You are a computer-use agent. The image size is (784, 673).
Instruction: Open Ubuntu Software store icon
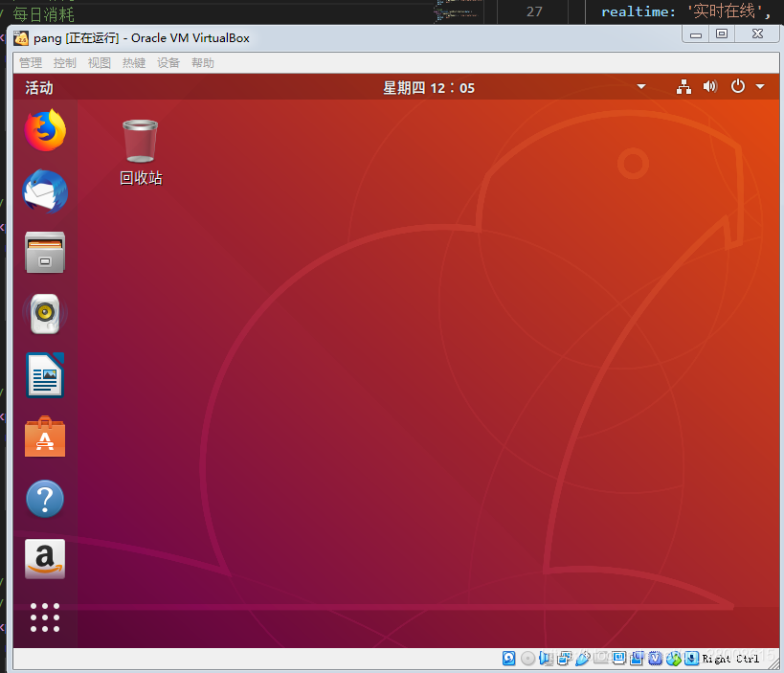(x=45, y=437)
